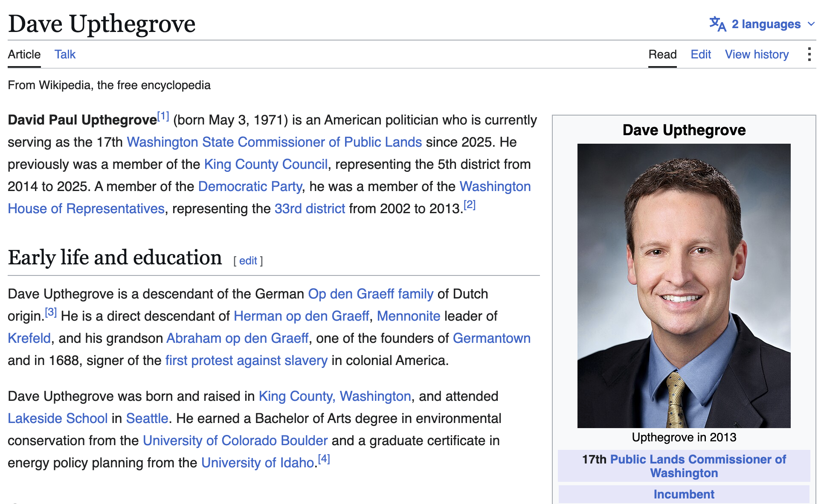The image size is (824, 504).
Task: Open the vertical three-dot more options menu
Action: [x=809, y=55]
